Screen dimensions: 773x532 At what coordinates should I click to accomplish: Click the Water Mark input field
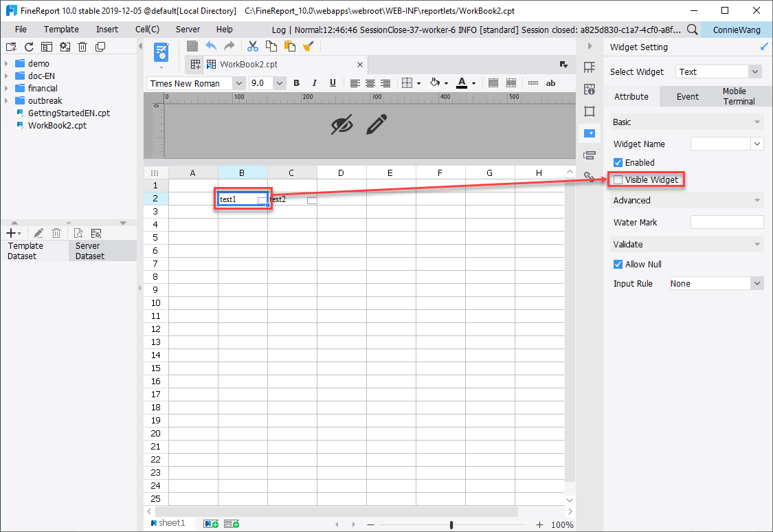(727, 221)
